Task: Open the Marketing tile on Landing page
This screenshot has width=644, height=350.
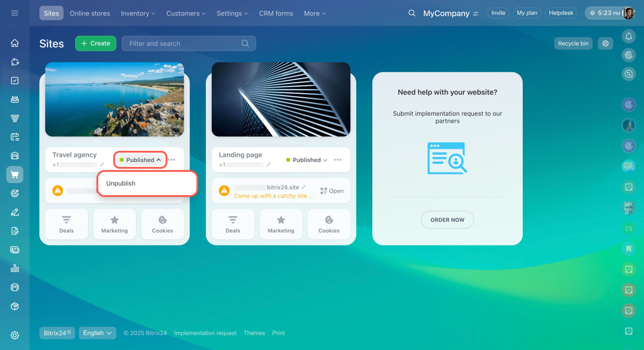Action: [281, 224]
